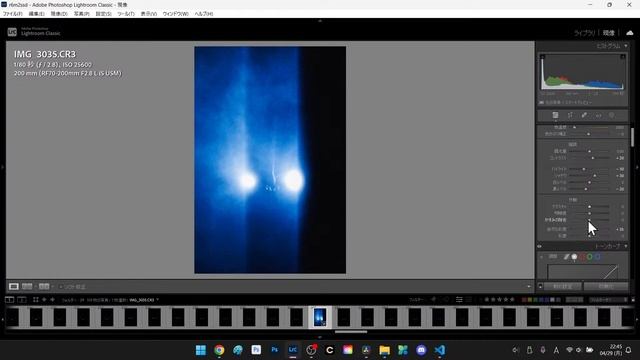
Task: Click second window display icon in filmstrip bar
Action: click(22, 300)
